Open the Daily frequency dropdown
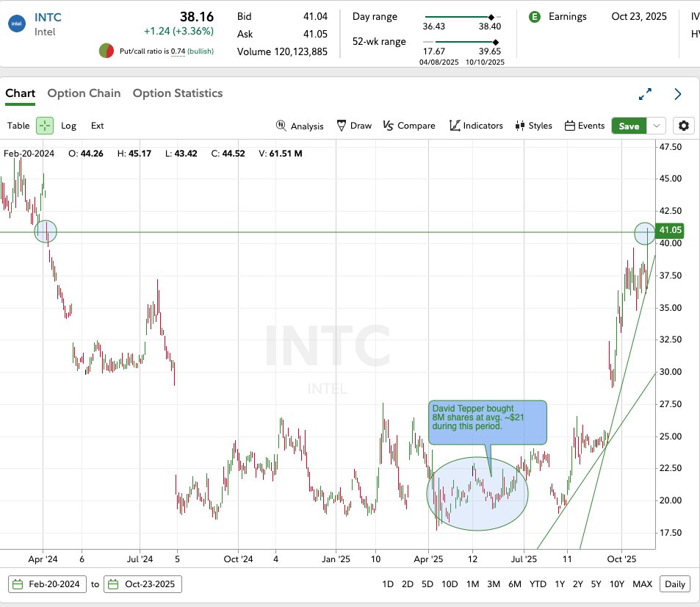Image resolution: width=700 pixels, height=607 pixels. [x=674, y=584]
